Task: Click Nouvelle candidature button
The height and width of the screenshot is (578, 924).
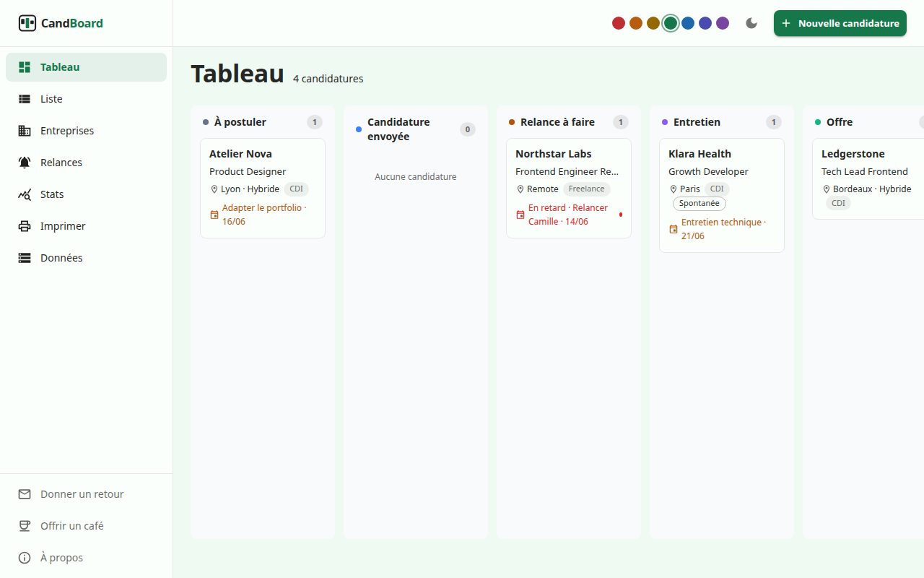Action: (x=840, y=23)
